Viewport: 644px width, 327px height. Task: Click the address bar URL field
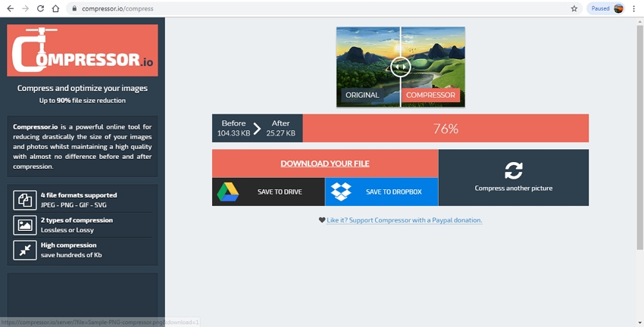pyautogui.click(x=303, y=8)
